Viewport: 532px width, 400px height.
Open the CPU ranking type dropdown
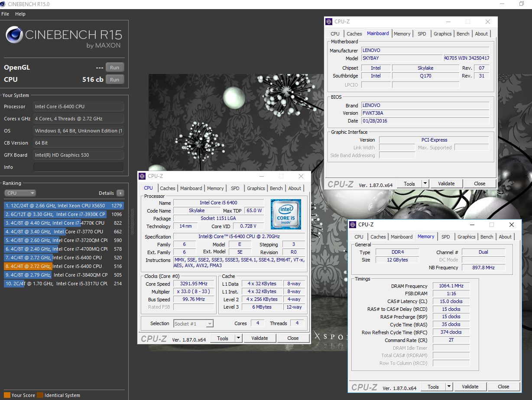(x=20, y=193)
